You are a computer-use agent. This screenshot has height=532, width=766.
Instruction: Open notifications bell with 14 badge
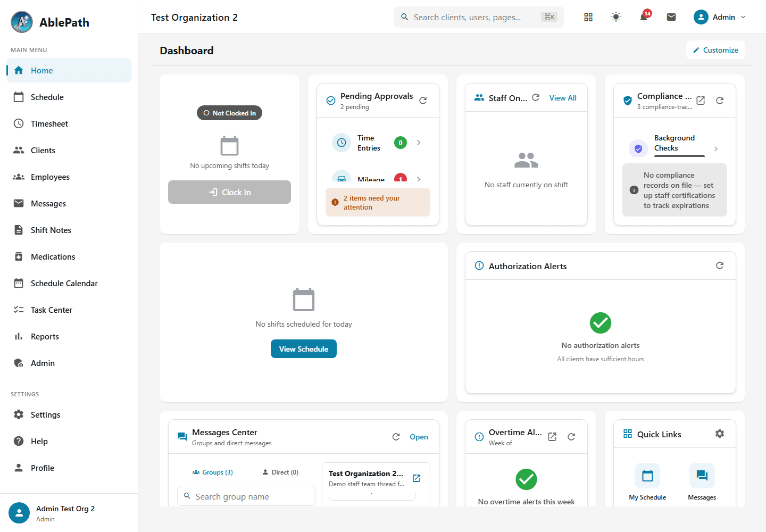[644, 17]
